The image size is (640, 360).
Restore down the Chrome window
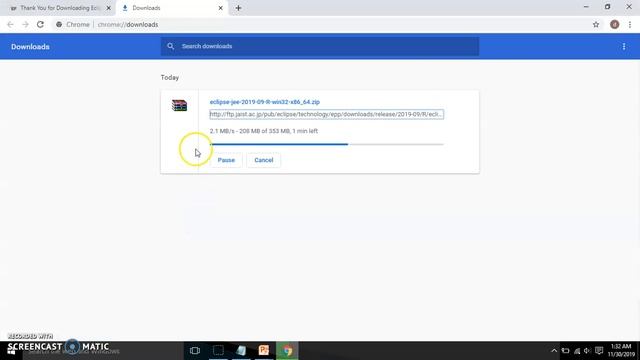coord(607,7)
